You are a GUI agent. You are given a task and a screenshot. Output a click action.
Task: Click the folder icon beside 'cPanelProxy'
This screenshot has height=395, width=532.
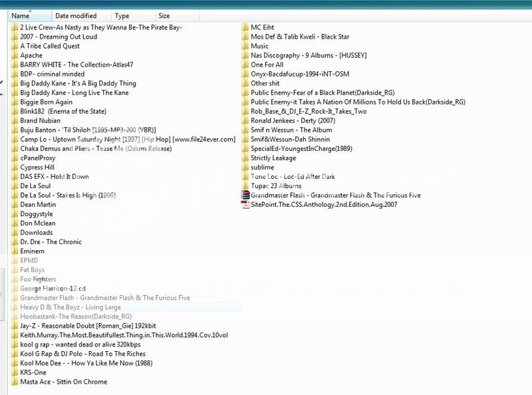(14, 158)
